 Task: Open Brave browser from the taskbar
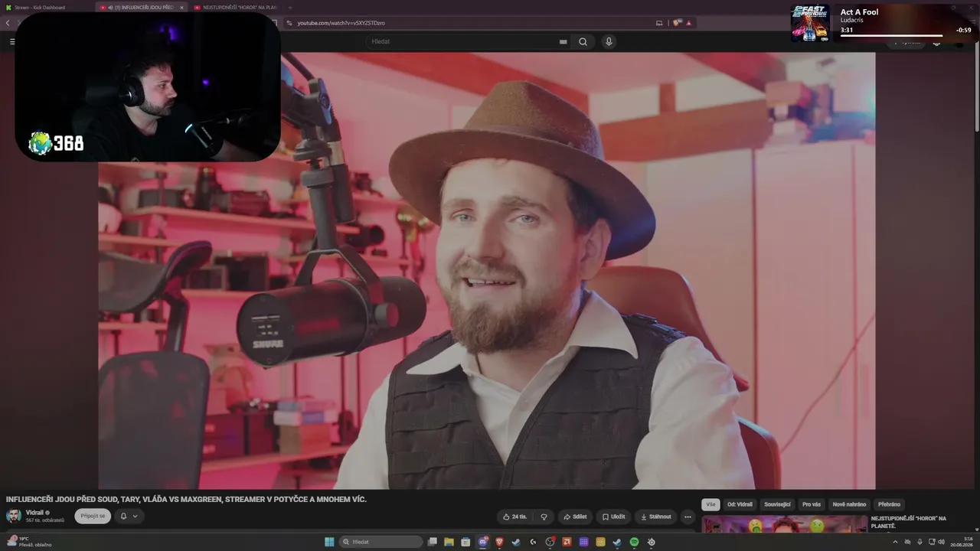click(x=500, y=542)
